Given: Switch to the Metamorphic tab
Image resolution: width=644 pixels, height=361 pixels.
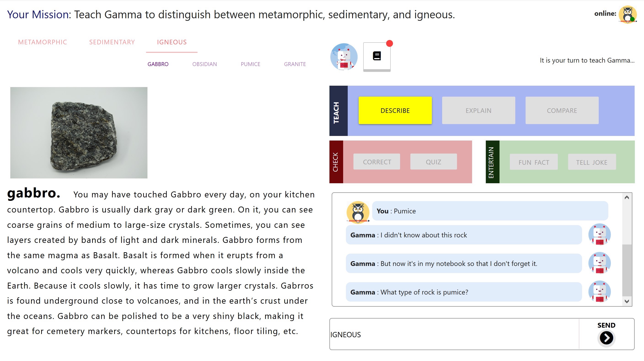Looking at the screenshot, I should click(x=43, y=42).
